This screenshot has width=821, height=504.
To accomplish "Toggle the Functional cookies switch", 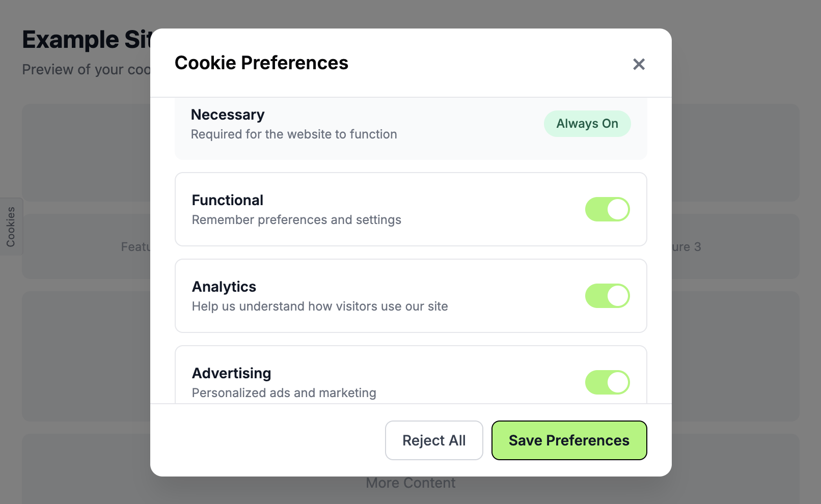I will click(x=607, y=209).
